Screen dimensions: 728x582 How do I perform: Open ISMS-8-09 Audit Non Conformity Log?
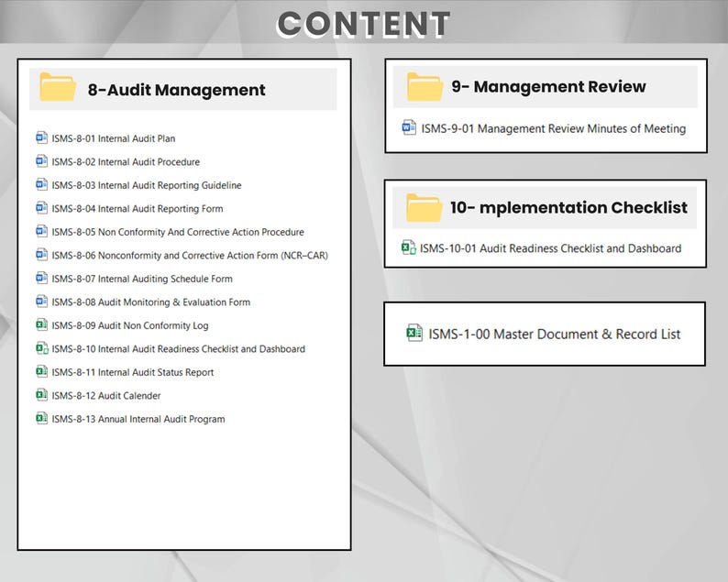coord(130,325)
